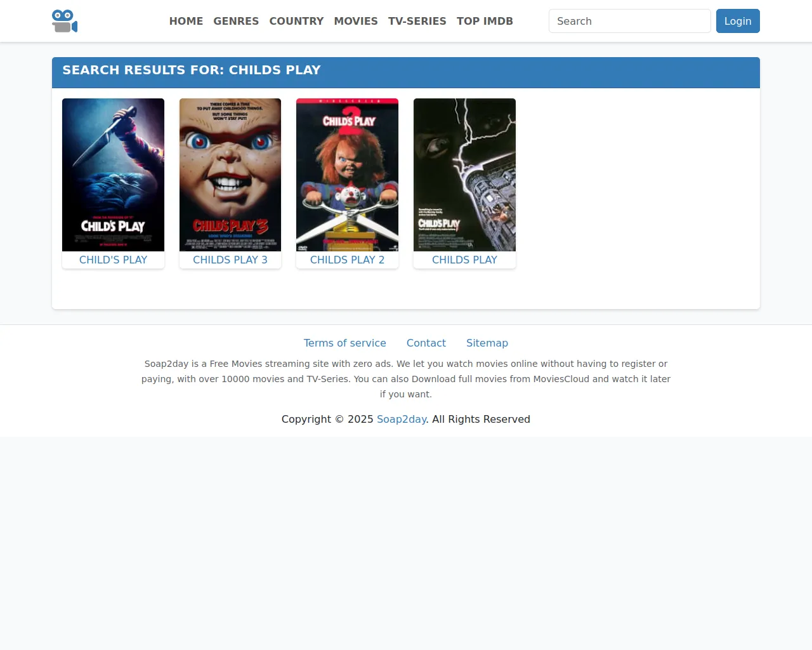
Task: Click the CHILDS PLAY title under lightning poster
Action: tap(464, 260)
